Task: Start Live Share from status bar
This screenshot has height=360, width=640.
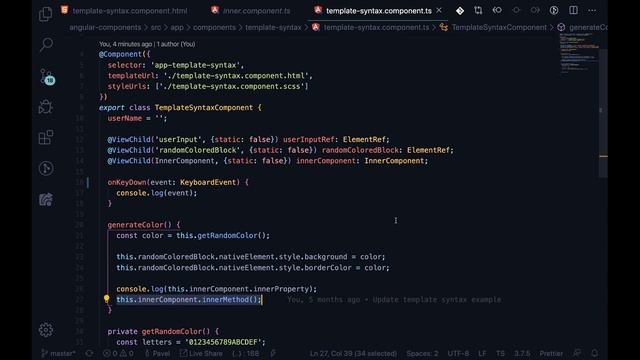Action: 201,353
